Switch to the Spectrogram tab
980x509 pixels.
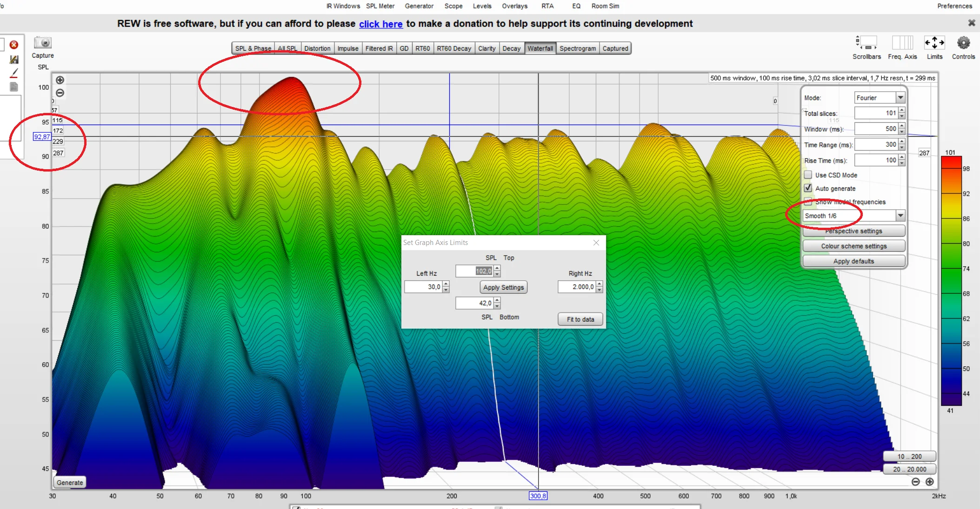(x=577, y=48)
